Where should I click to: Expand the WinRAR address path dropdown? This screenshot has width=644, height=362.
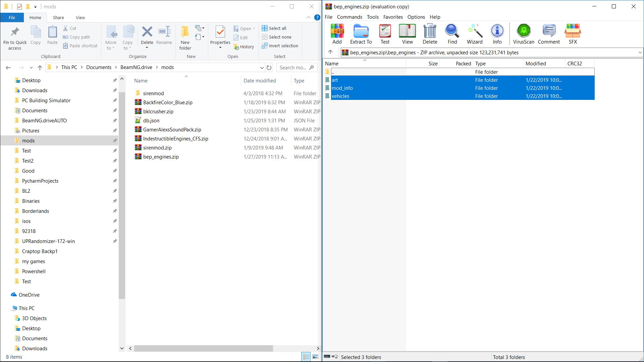640,53
